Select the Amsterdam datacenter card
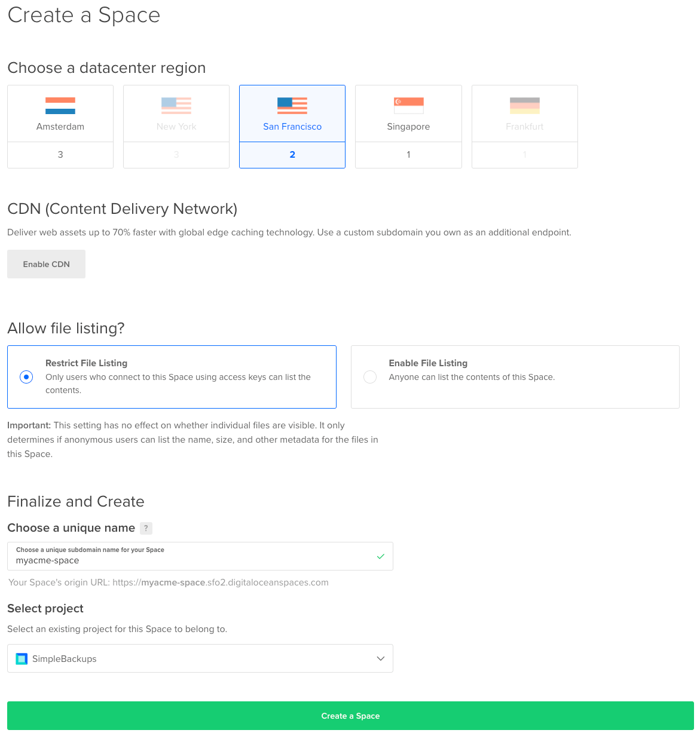The image size is (700, 736). [60, 126]
